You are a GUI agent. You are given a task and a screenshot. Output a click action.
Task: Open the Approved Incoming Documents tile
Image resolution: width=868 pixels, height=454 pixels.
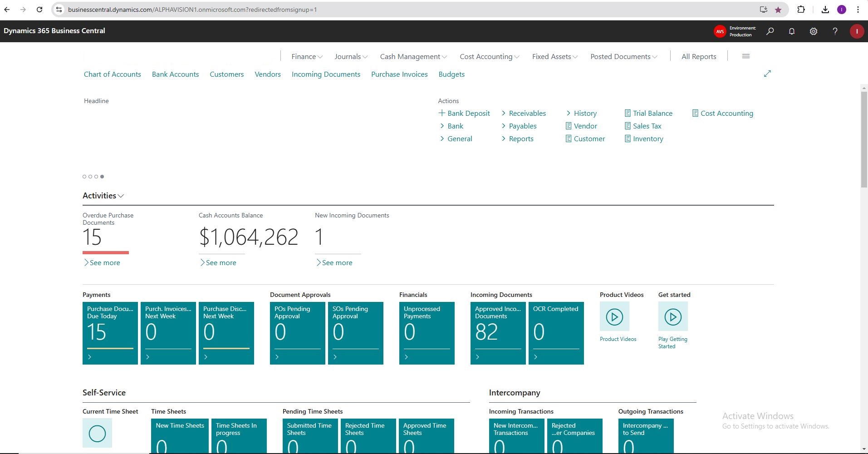[x=498, y=333]
